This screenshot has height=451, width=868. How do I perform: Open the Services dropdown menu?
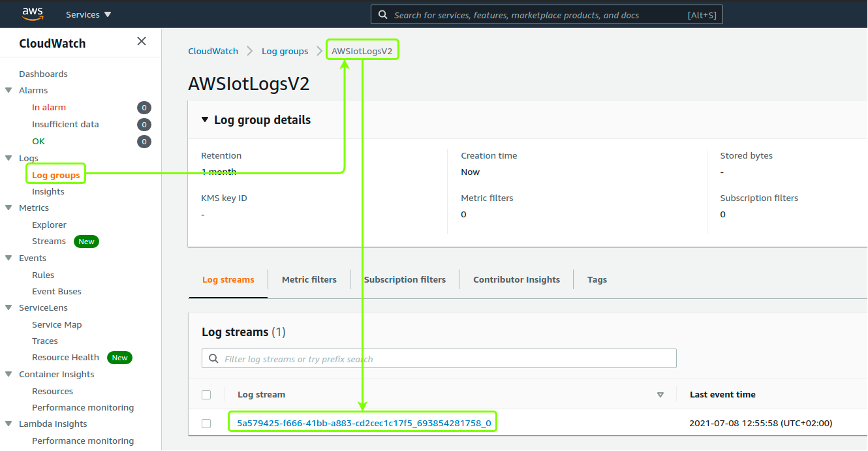click(89, 14)
